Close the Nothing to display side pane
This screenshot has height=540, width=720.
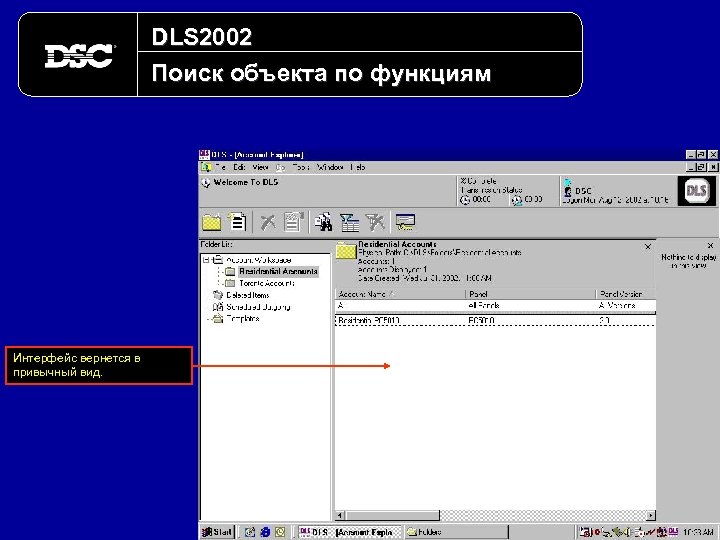710,246
